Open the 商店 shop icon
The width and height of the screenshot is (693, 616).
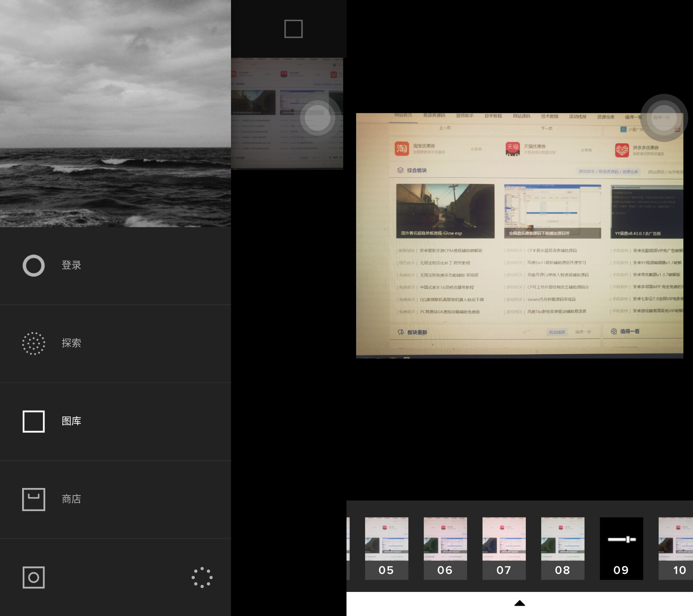(34, 499)
